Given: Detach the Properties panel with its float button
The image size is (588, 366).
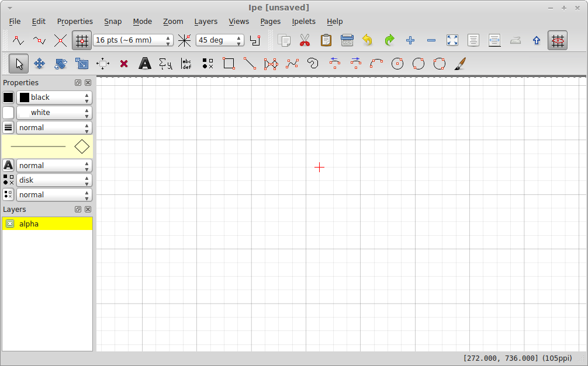Looking at the screenshot, I should coord(77,82).
